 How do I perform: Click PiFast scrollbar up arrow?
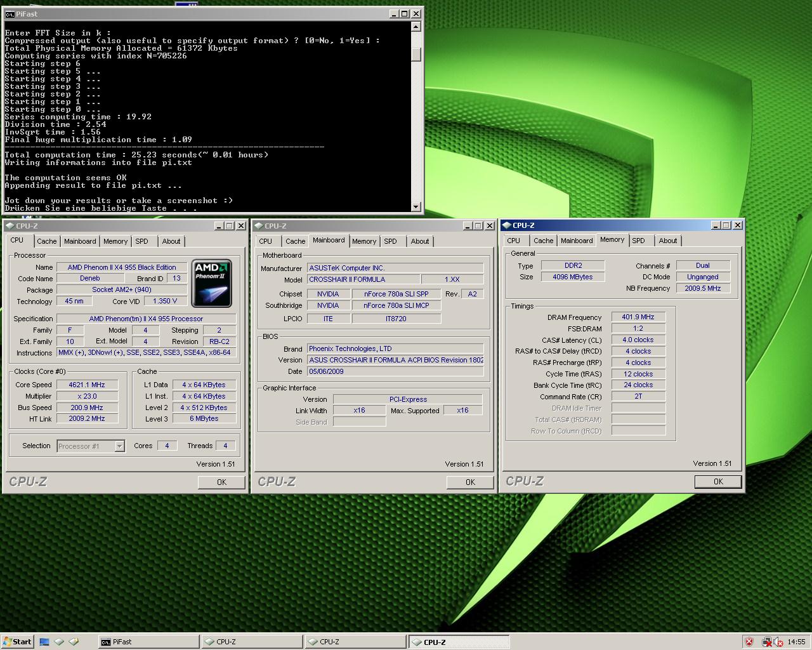pos(416,27)
